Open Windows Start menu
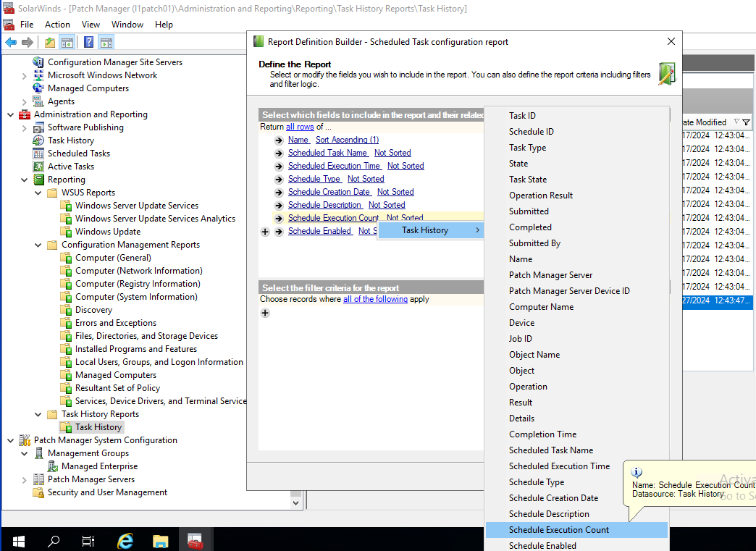 click(18, 540)
